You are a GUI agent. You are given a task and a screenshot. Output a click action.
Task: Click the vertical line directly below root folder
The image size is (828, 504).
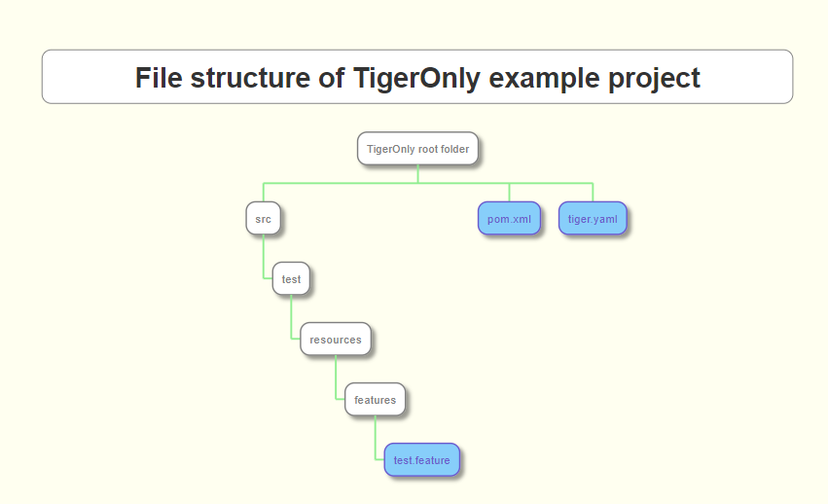coord(417,174)
